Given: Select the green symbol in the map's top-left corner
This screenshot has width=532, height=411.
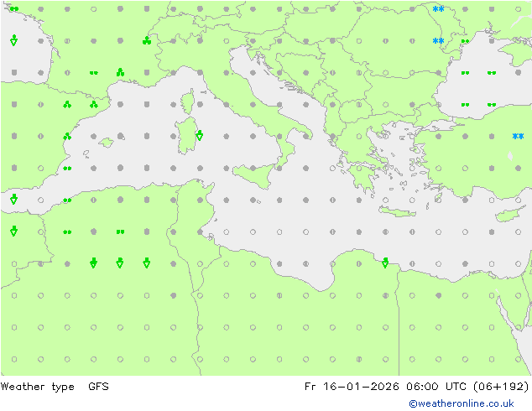Looking at the screenshot, I should (14, 8).
